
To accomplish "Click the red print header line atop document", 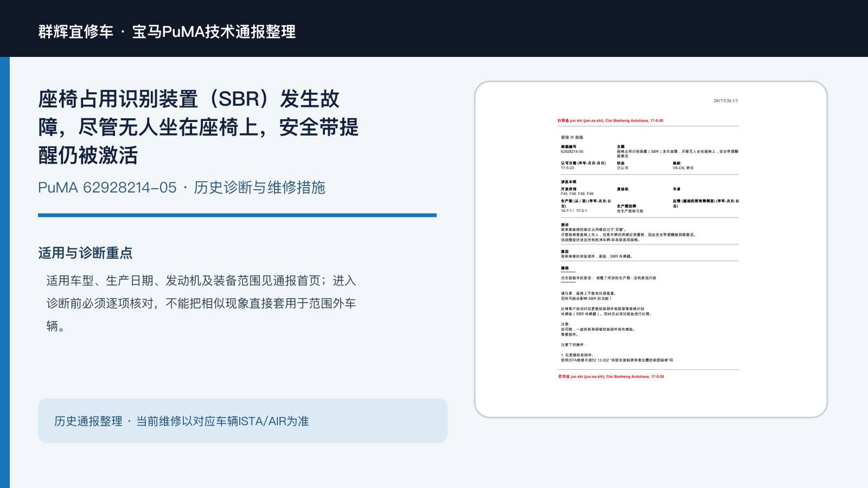I will (610, 121).
